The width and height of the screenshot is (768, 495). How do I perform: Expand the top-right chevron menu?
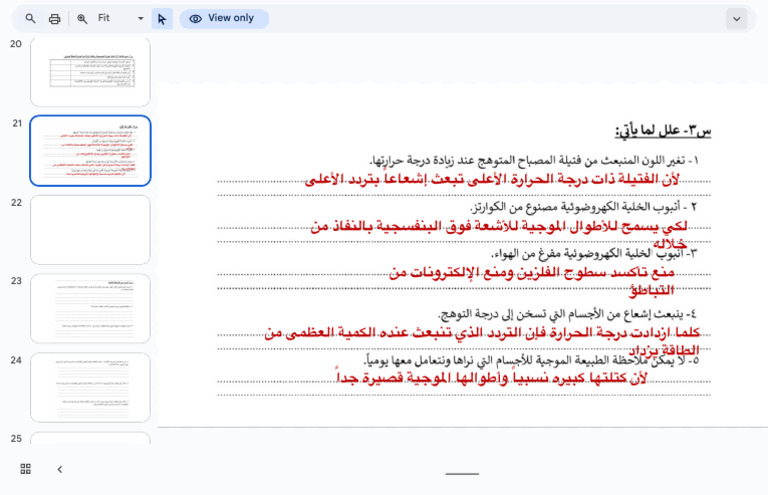click(x=736, y=19)
